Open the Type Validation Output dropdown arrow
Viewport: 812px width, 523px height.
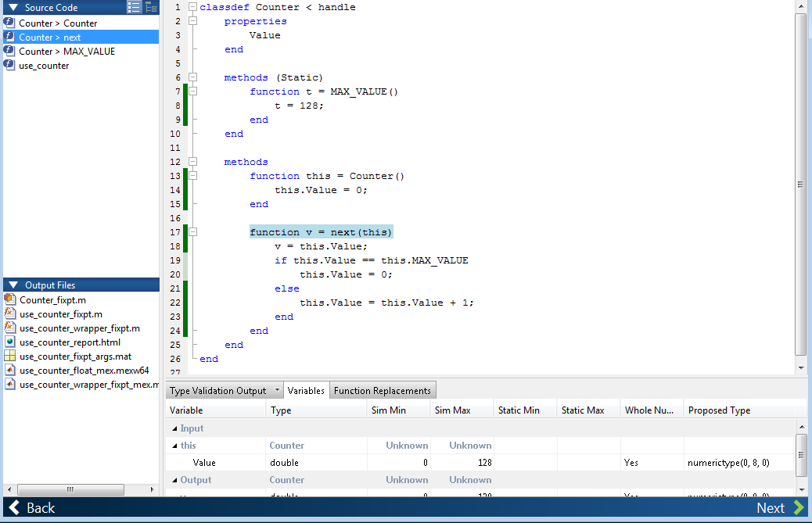tap(277, 390)
